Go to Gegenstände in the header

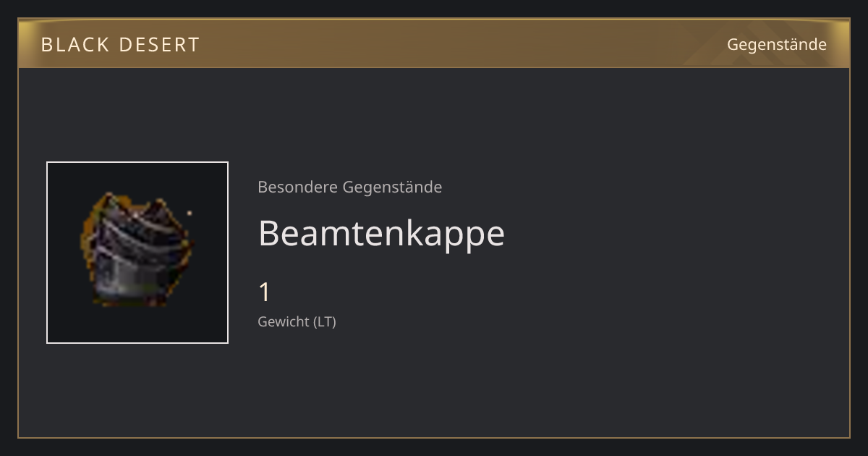776,45
